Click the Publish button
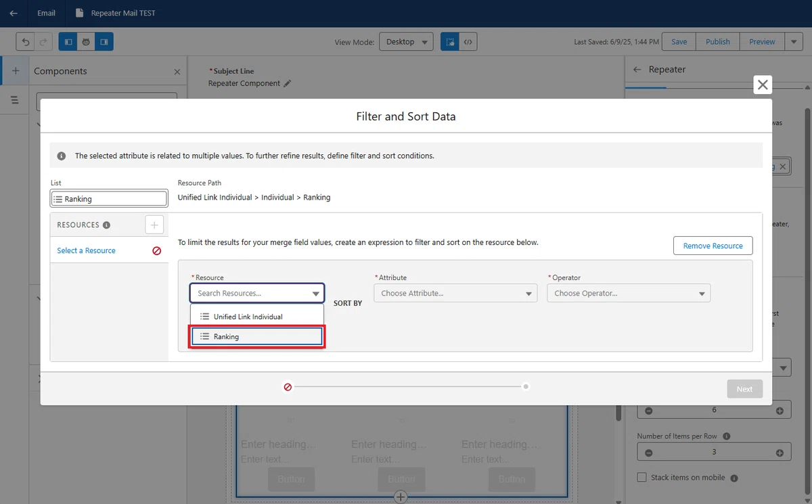Image resolution: width=812 pixels, height=504 pixels. tap(718, 42)
